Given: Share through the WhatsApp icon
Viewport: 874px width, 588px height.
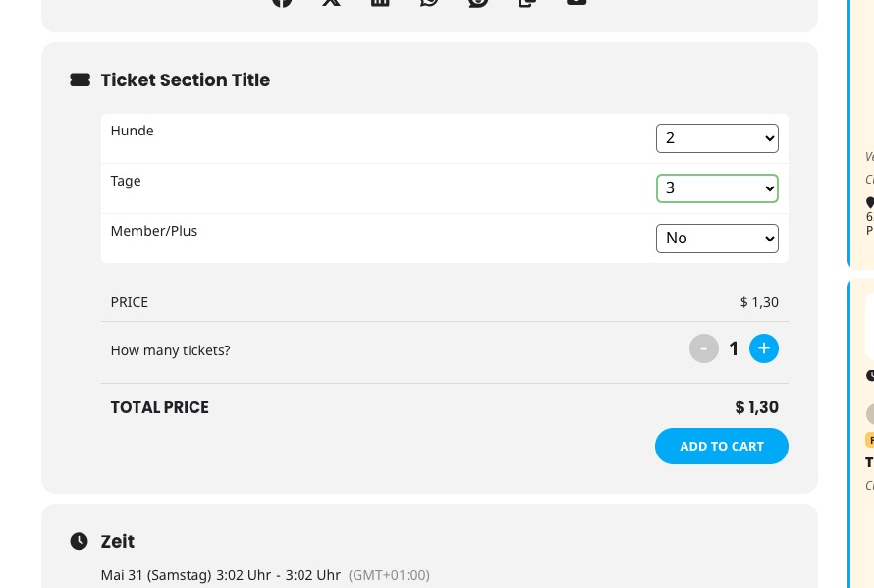Looking at the screenshot, I should coord(429,2).
